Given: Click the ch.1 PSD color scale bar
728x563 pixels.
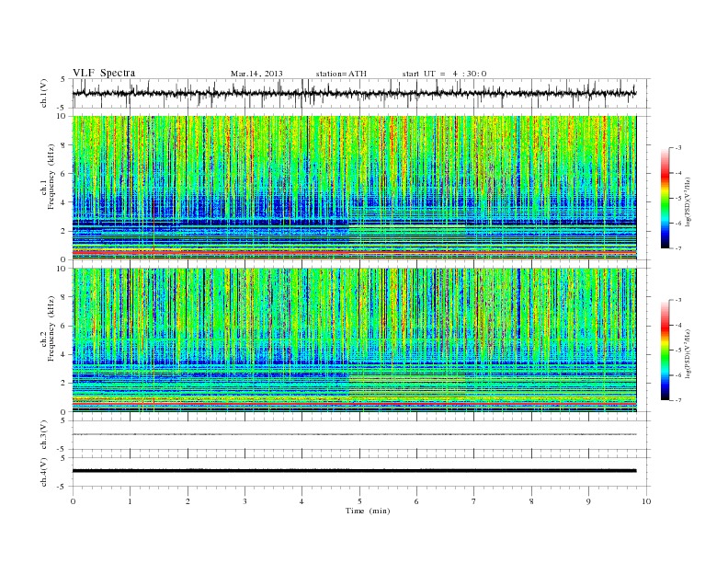Looking at the screenshot, I should click(665, 199).
